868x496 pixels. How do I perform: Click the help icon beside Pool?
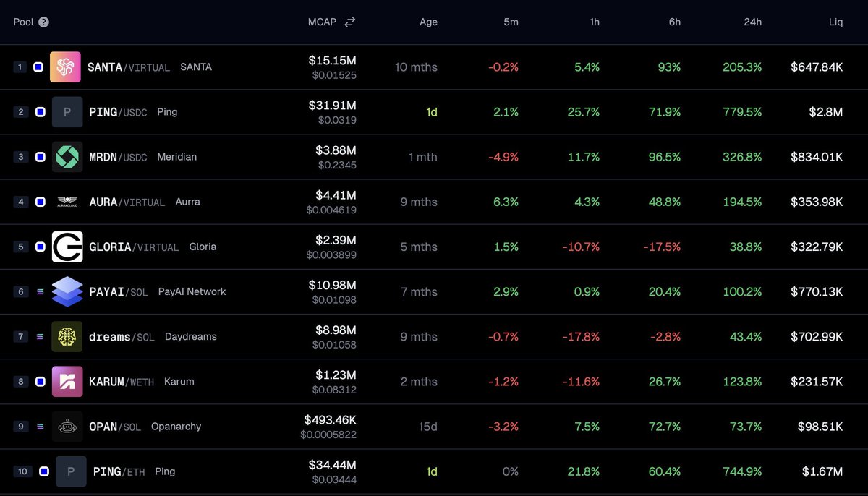coord(43,22)
